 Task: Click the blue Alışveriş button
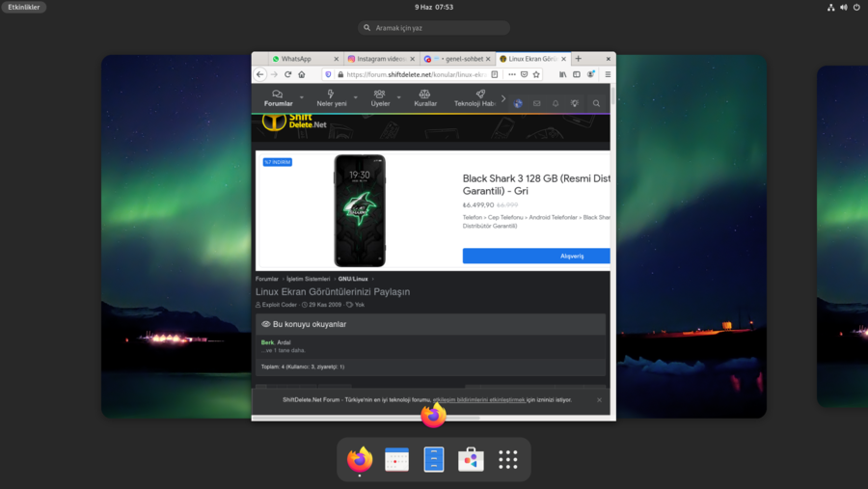tap(536, 256)
